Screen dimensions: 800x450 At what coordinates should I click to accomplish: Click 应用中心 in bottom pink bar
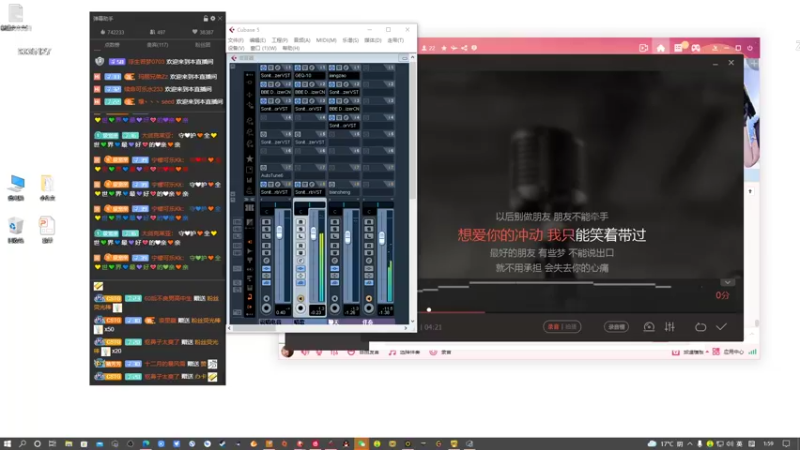[x=733, y=352]
